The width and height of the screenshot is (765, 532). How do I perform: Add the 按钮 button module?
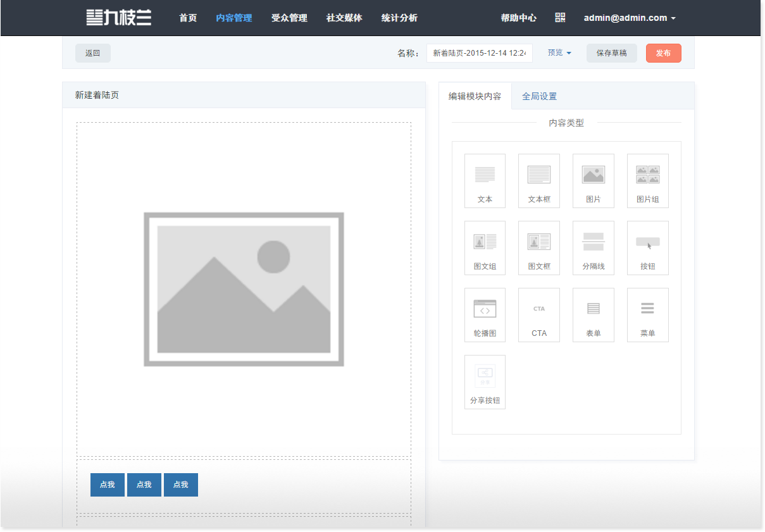pyautogui.click(x=647, y=247)
